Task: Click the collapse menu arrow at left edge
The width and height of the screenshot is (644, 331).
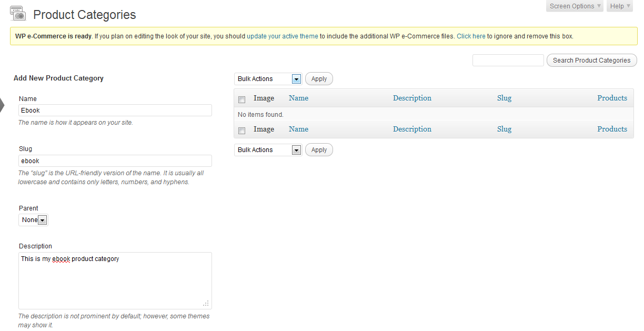Action: point(2,105)
